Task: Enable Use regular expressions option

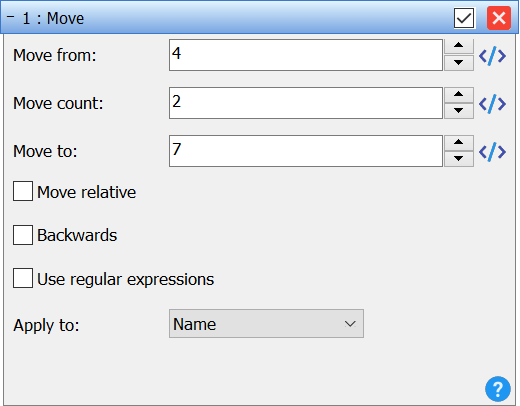Action: (x=23, y=278)
